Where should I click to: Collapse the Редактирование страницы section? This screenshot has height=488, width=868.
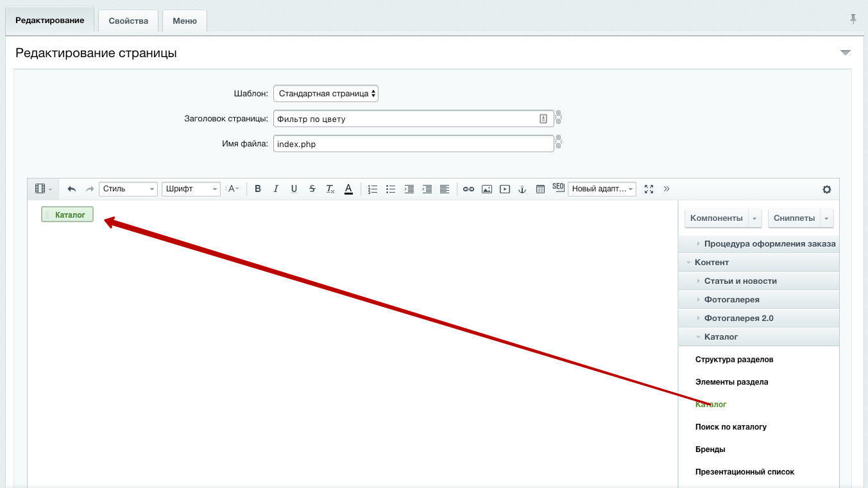click(x=846, y=53)
